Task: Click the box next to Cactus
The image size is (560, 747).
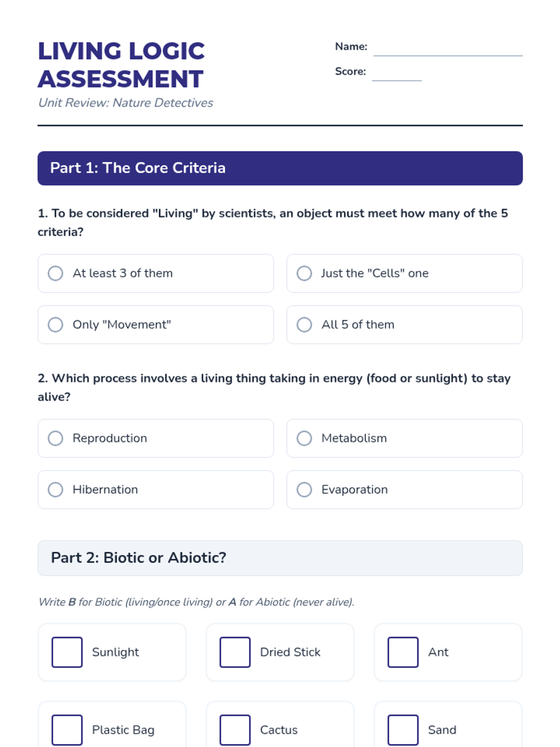Action: click(235, 730)
